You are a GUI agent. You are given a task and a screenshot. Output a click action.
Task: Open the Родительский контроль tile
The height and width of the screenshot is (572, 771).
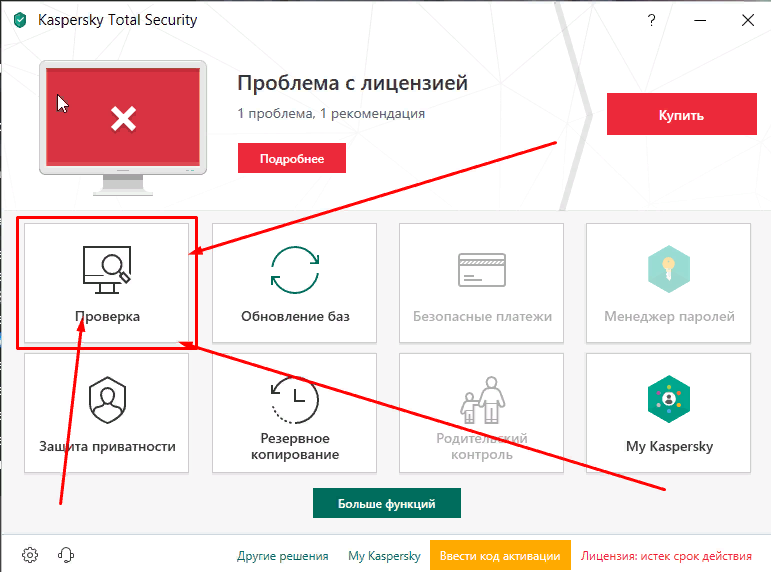click(x=481, y=413)
